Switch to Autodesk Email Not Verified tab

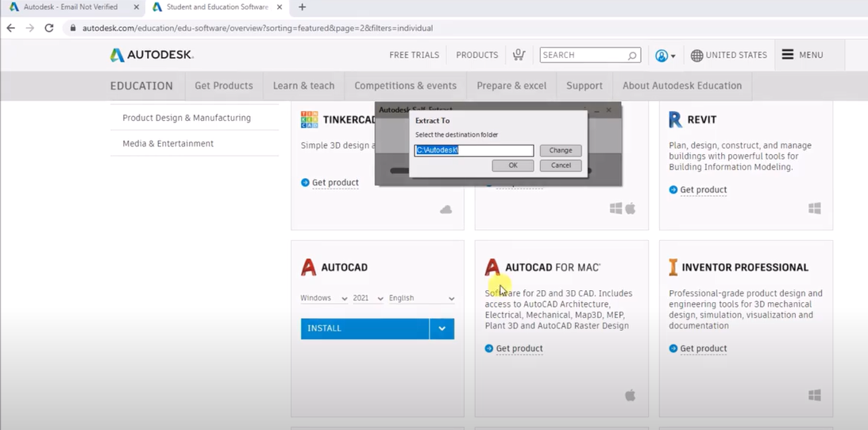[x=72, y=7]
